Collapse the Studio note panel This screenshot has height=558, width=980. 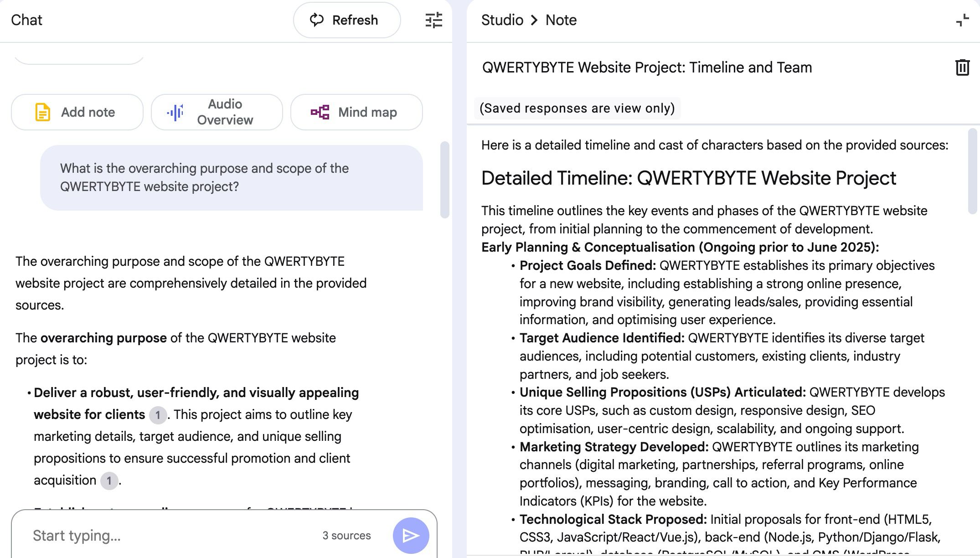tap(962, 20)
